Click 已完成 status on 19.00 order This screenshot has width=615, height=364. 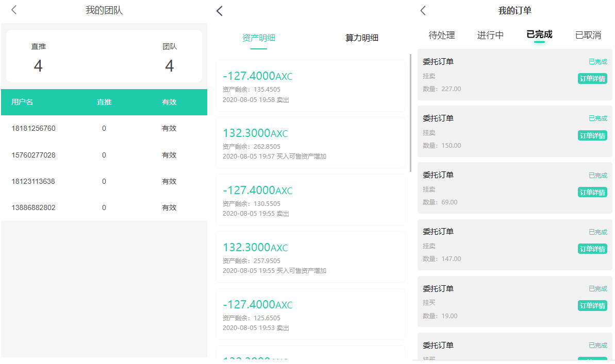598,289
